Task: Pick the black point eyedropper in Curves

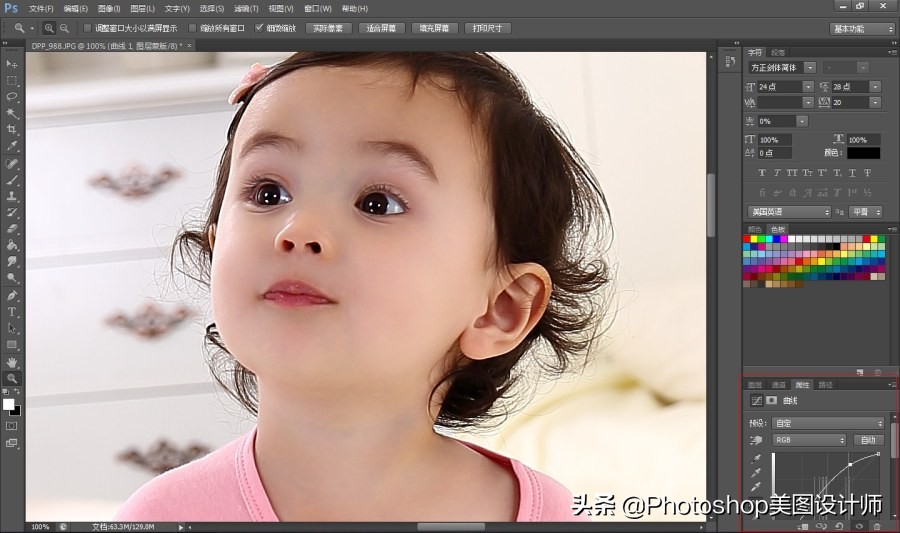Action: 756,458
